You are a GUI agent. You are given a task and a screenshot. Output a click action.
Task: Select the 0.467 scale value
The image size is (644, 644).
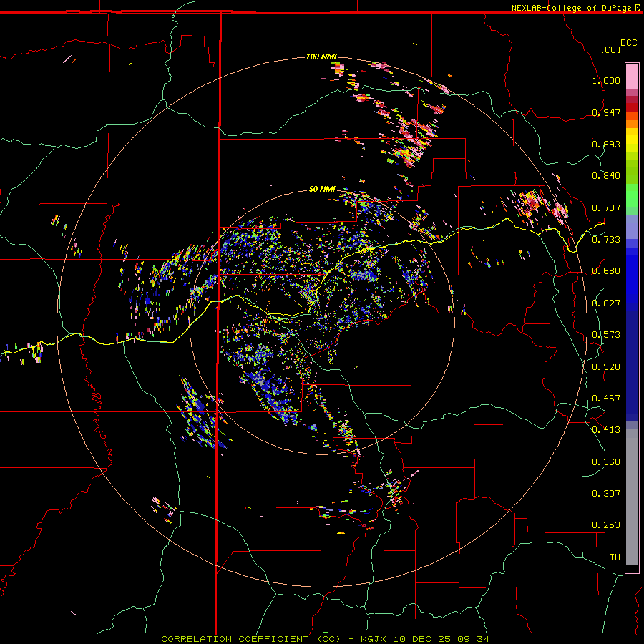pos(606,399)
